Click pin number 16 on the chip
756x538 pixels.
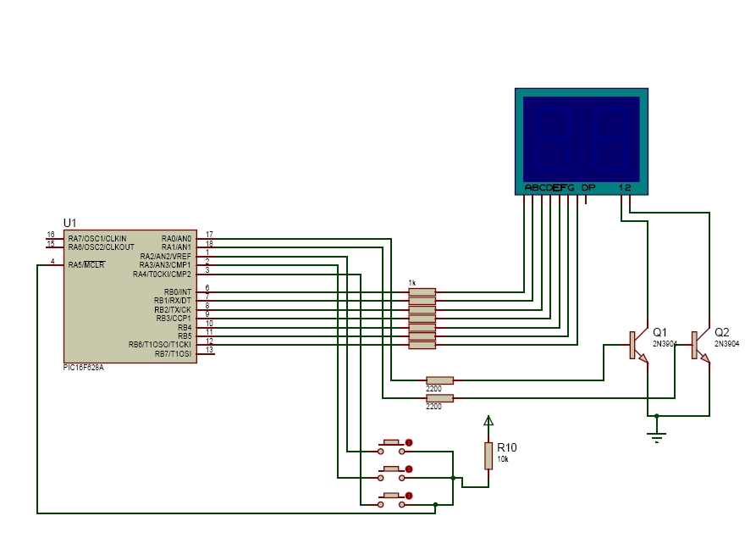click(x=51, y=235)
